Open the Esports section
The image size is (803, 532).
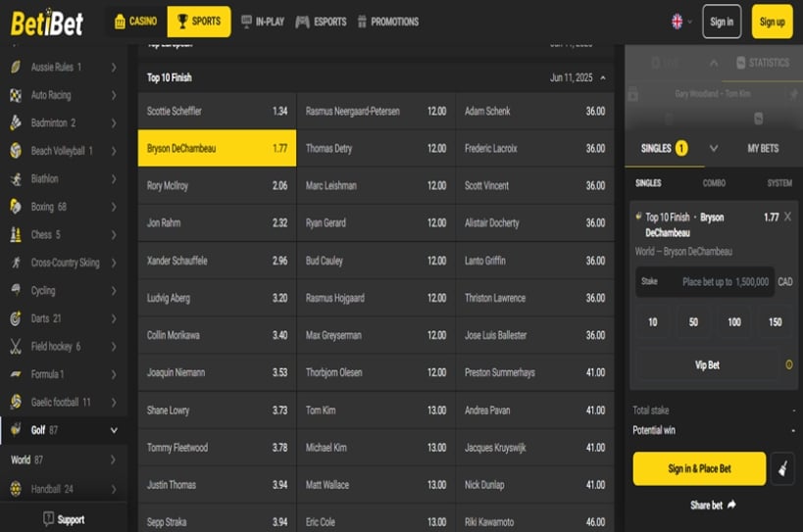point(321,22)
